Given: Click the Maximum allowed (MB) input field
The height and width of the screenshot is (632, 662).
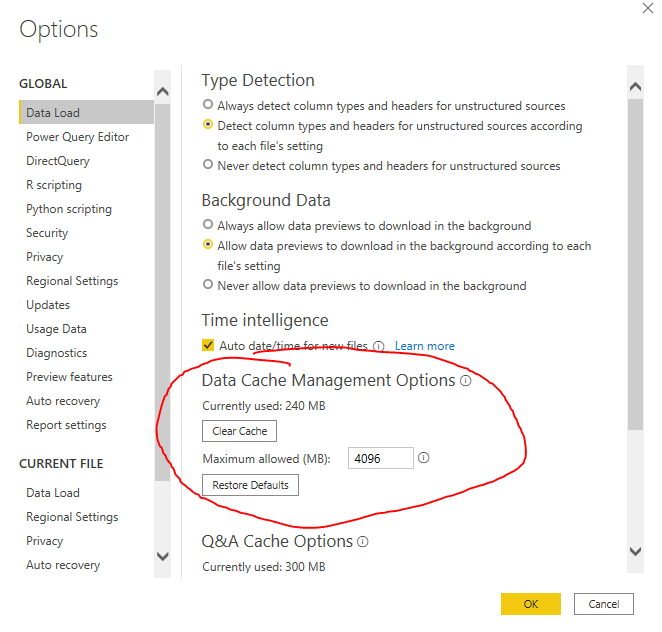Looking at the screenshot, I should pyautogui.click(x=381, y=458).
